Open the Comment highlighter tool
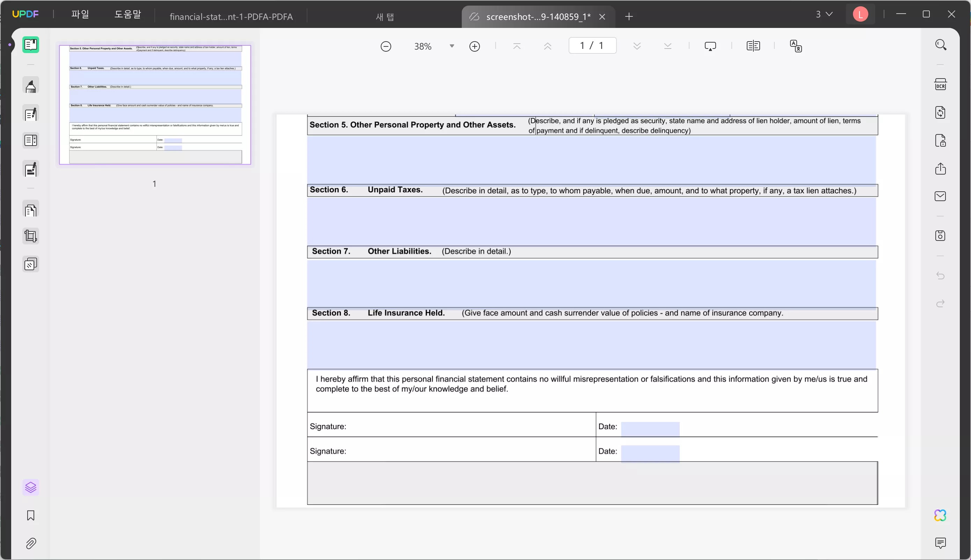The width and height of the screenshot is (971, 560). [x=31, y=86]
